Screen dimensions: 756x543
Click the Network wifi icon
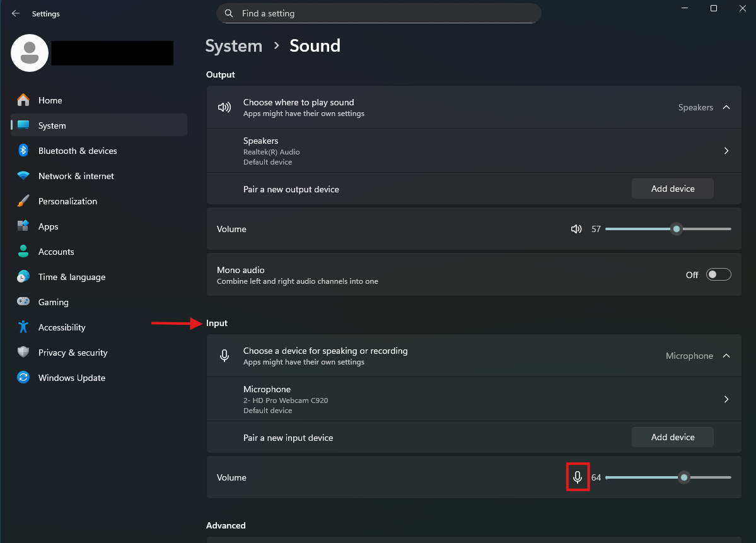click(23, 175)
